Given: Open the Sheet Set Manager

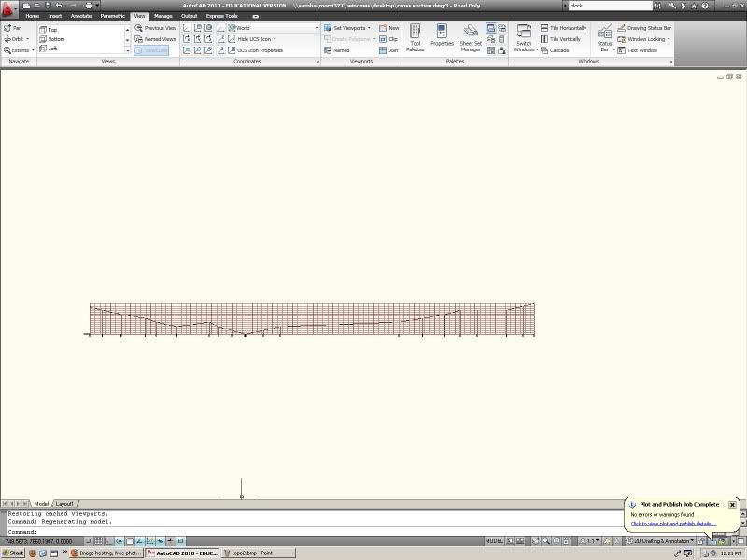Looking at the screenshot, I should (x=471, y=37).
